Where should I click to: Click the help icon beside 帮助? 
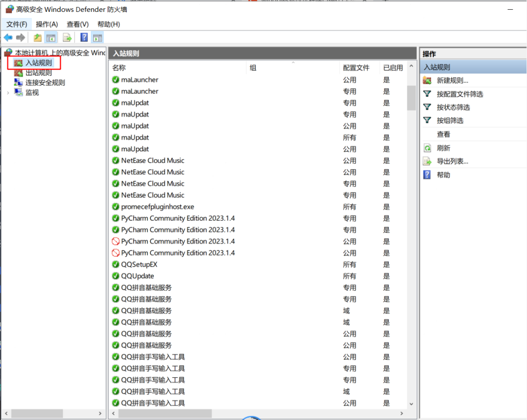tap(427, 174)
